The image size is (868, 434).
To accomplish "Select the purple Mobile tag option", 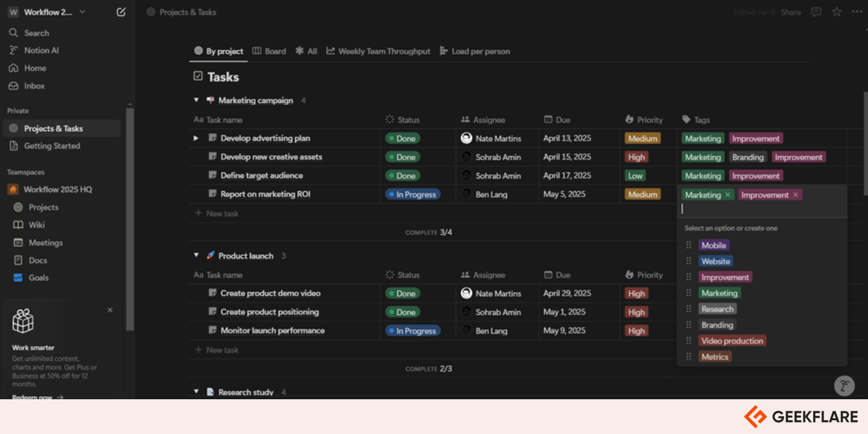I will pyautogui.click(x=713, y=245).
